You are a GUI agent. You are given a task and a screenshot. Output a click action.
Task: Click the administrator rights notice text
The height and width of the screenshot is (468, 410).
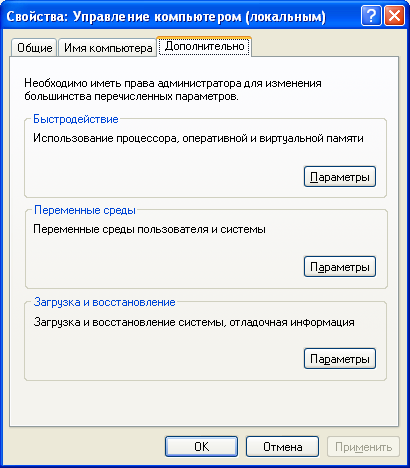tap(173, 90)
